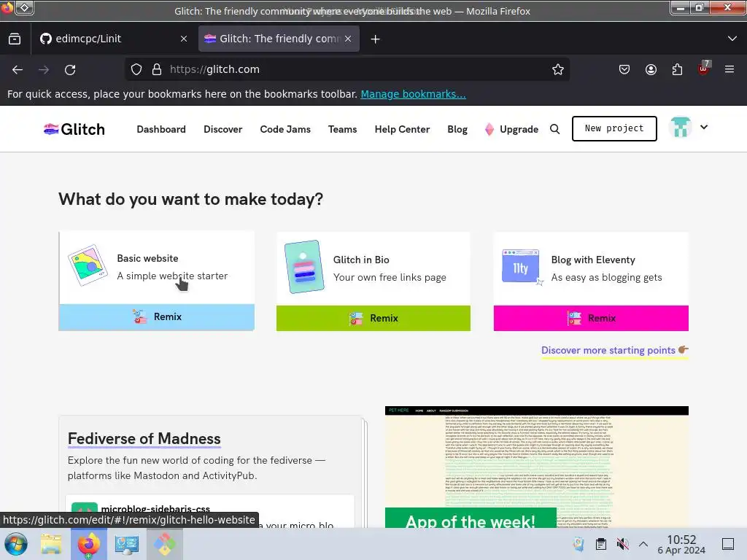
Task: Select the Glitch: The friendly community tab
Action: pyautogui.click(x=279, y=39)
